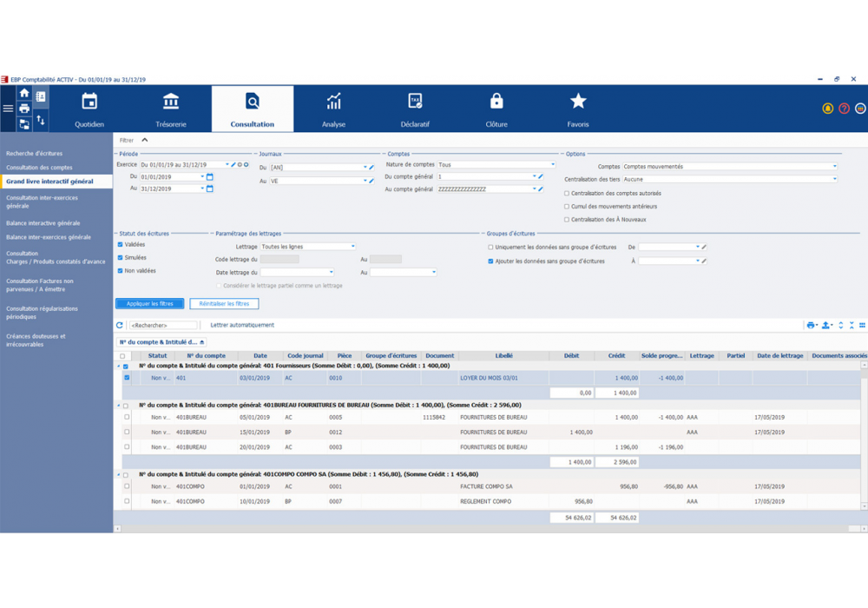
Task: Enable Cumul des mouvements antérieurs
Action: coord(567,207)
